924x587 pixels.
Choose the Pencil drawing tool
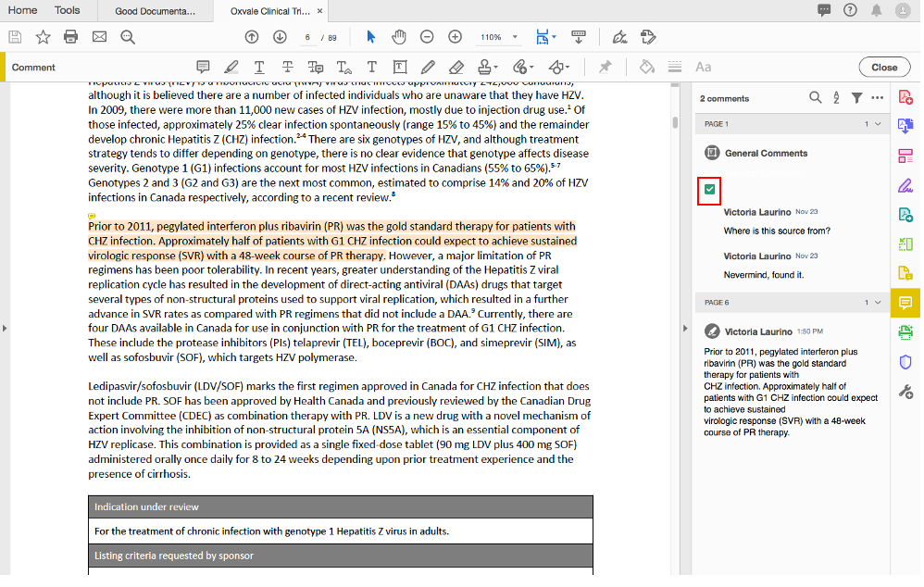click(429, 68)
